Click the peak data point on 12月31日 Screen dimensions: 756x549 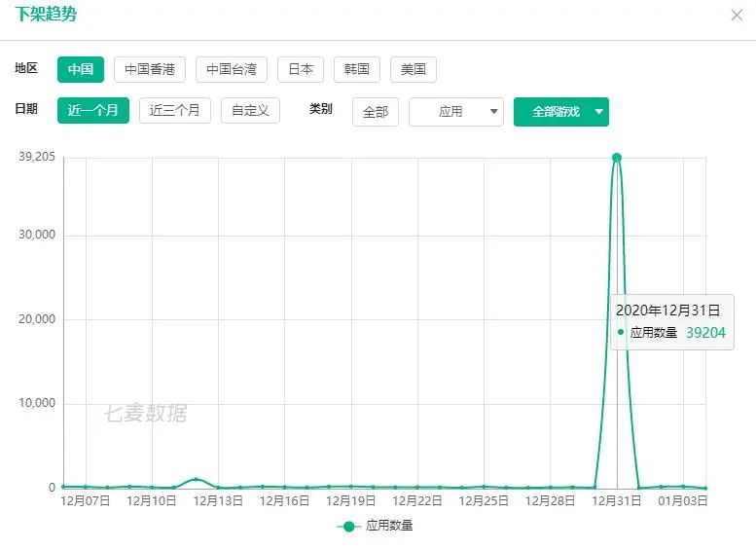coord(616,158)
